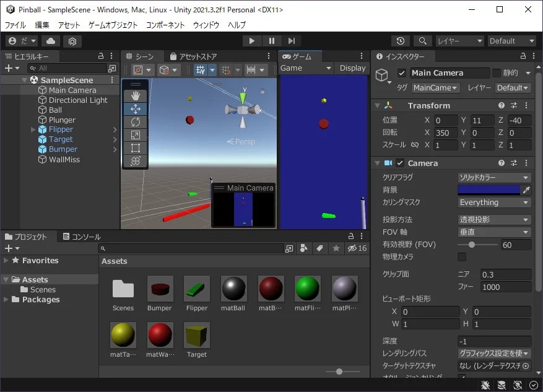Search by label in Project

click(x=319, y=248)
